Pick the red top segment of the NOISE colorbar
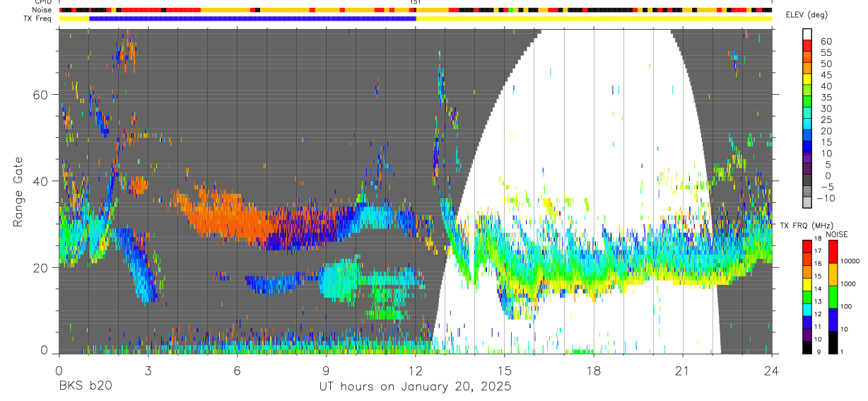Image resolution: width=868 pixels, height=401 pixels. pos(832,251)
